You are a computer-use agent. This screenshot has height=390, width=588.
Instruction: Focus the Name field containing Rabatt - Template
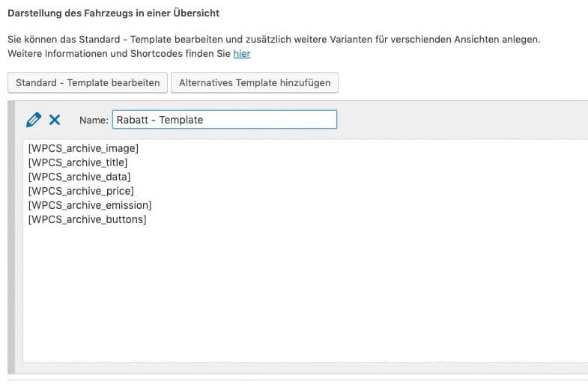(x=224, y=120)
